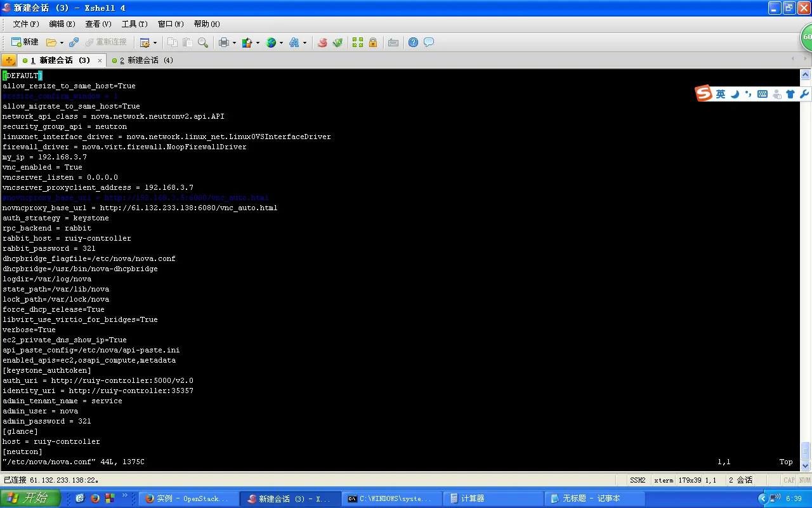Click the globe encoding icon
812x508 pixels.
(x=271, y=43)
